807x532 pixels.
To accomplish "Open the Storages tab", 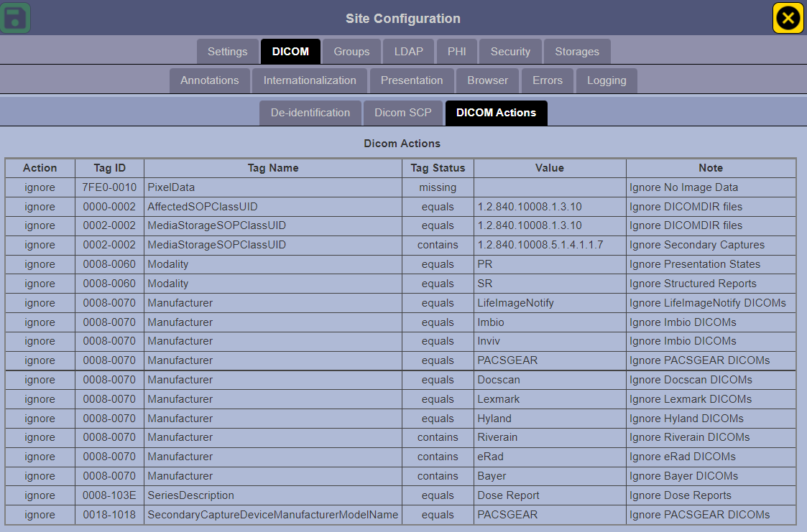I will click(577, 51).
